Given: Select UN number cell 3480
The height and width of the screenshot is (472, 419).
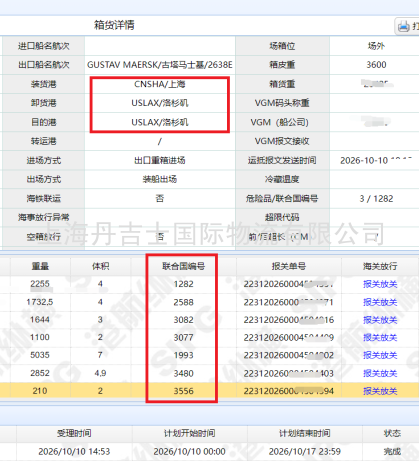Looking at the screenshot, I should pos(183,373).
